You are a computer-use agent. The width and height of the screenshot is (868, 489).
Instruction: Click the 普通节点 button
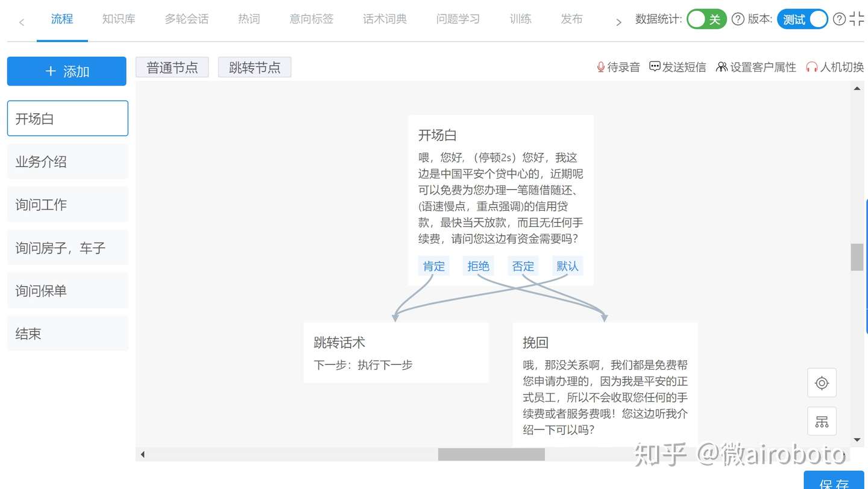172,67
